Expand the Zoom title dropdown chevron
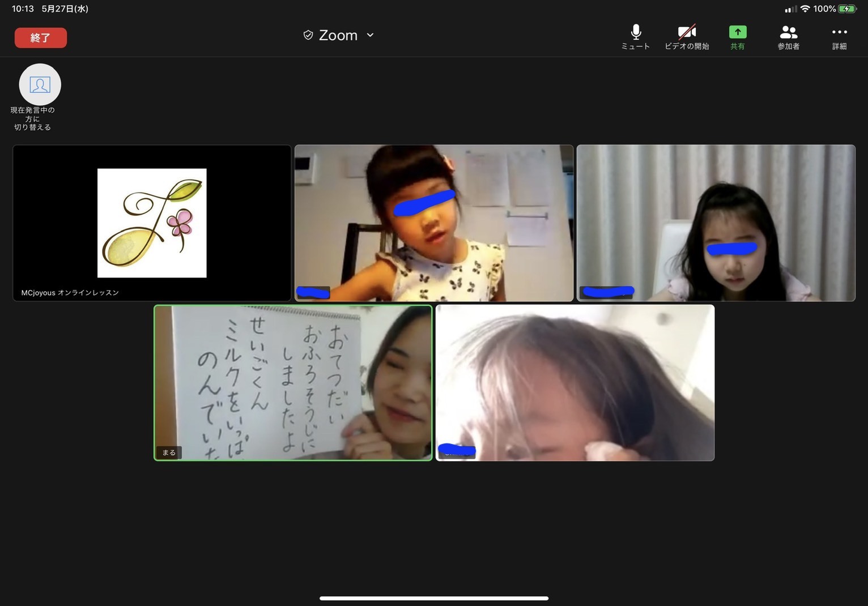Screen dimensions: 868x606 tap(370, 35)
